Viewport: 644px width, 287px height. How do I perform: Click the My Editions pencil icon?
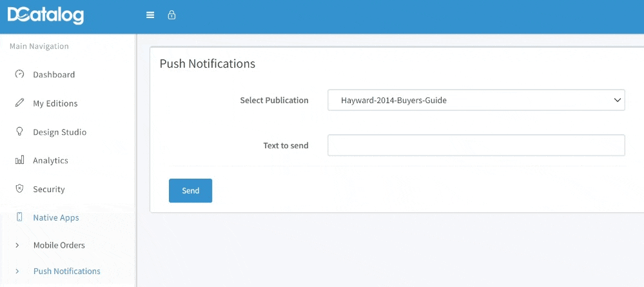click(x=19, y=103)
